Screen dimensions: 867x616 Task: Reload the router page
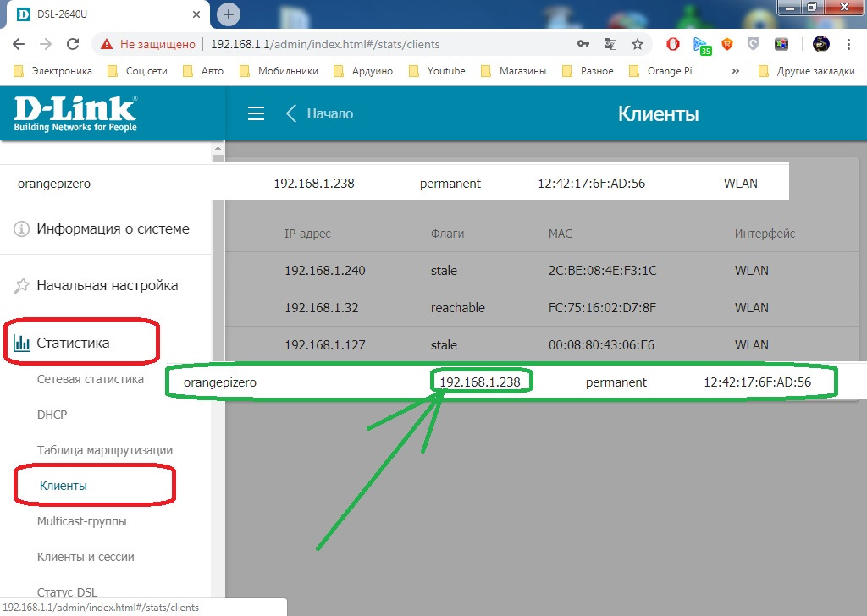pyautogui.click(x=73, y=44)
